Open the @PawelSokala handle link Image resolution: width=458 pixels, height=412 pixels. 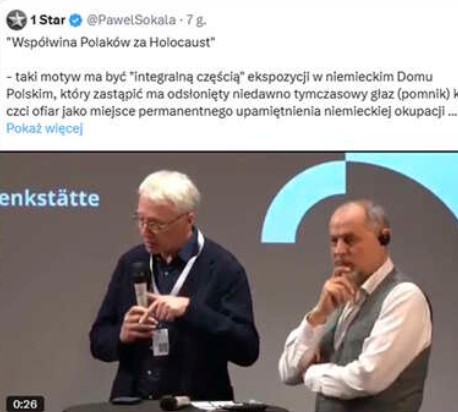point(131,20)
